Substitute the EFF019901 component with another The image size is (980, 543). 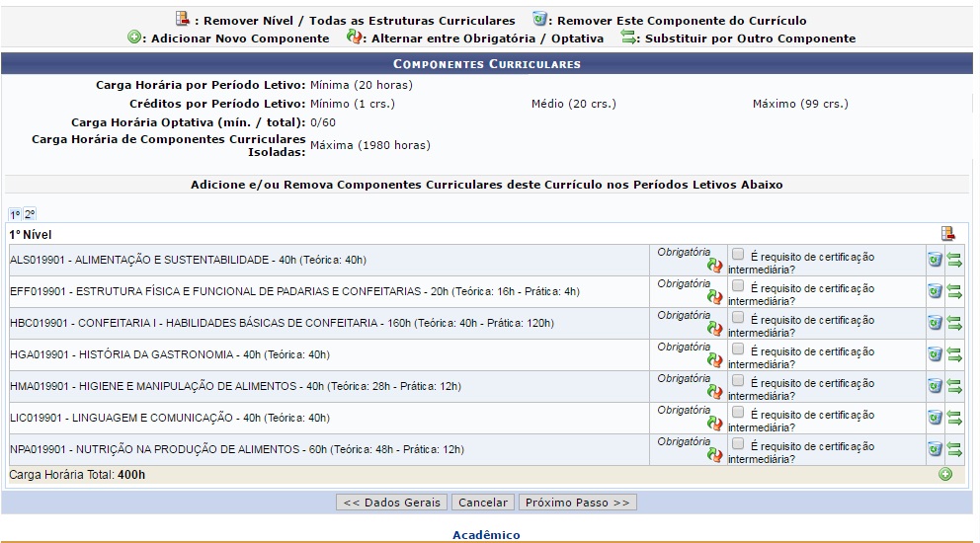954,291
